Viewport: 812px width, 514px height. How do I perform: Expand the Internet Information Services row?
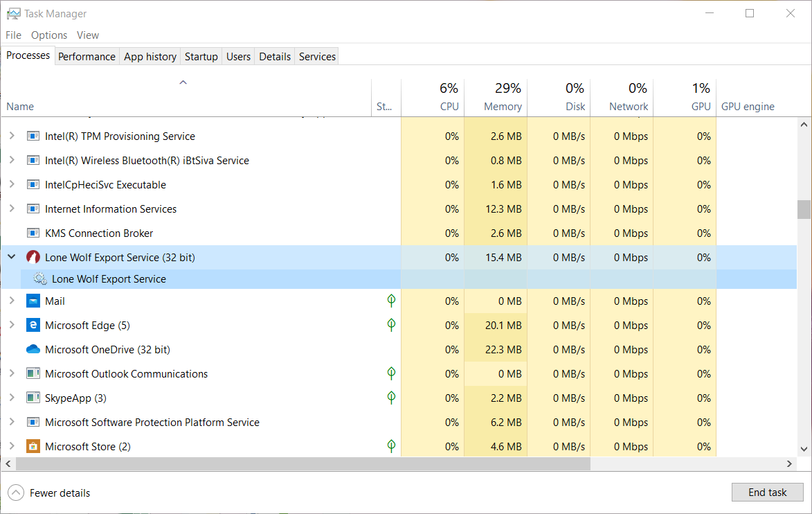pyautogui.click(x=12, y=209)
